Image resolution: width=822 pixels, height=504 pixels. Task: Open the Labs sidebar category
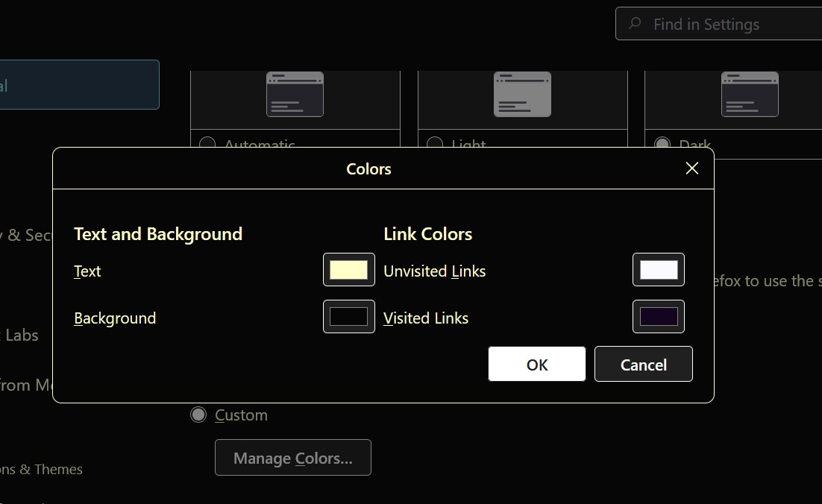[x=19, y=336]
